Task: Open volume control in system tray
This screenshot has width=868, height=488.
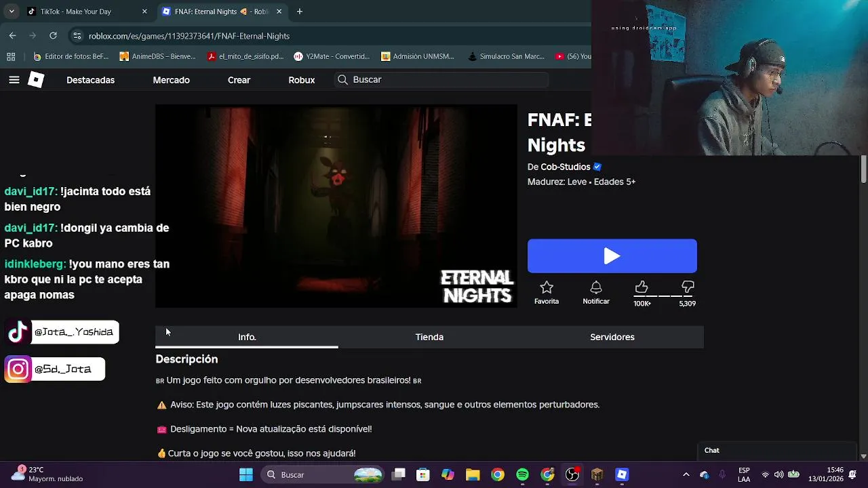Action: pos(778,474)
